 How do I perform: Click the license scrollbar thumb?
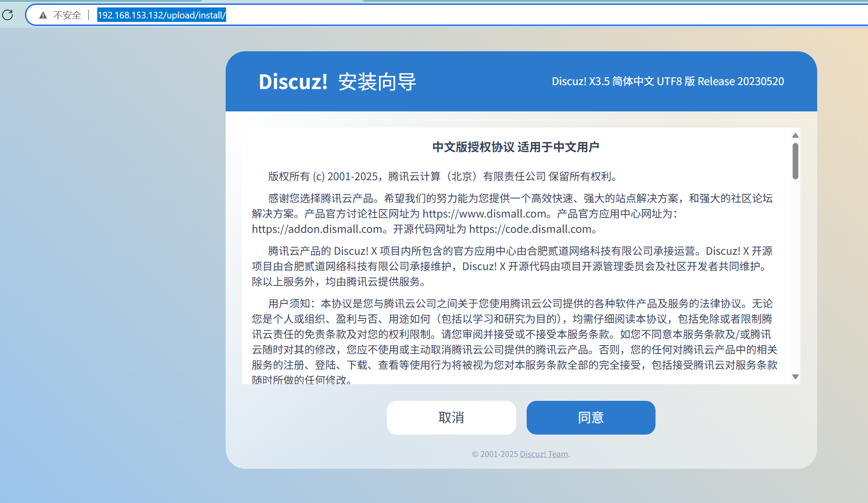pos(795,161)
